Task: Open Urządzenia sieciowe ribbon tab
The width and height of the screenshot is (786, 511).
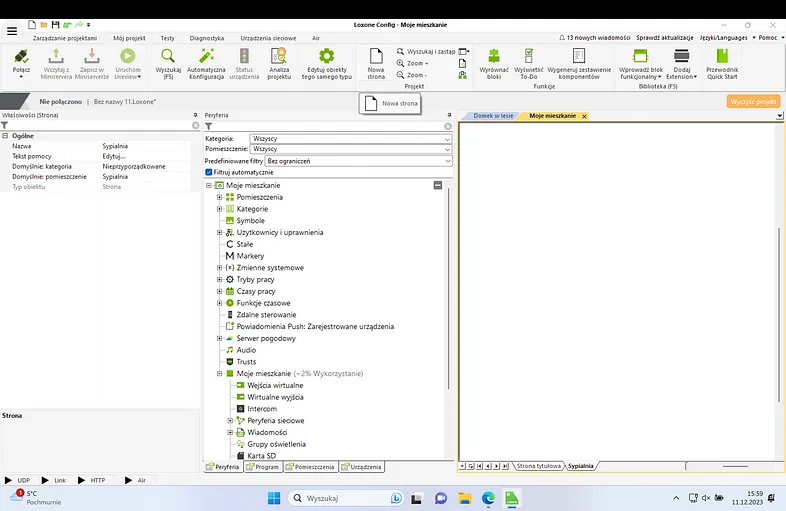Action: (x=268, y=38)
